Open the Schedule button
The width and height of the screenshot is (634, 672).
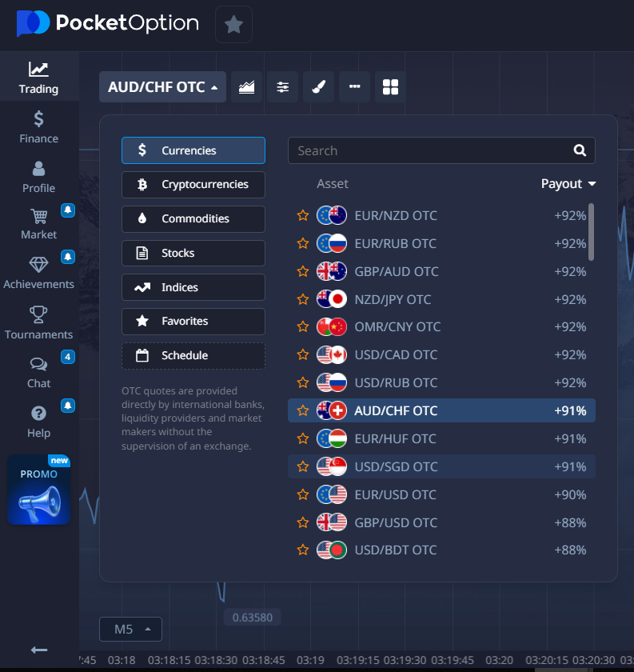[x=193, y=356]
